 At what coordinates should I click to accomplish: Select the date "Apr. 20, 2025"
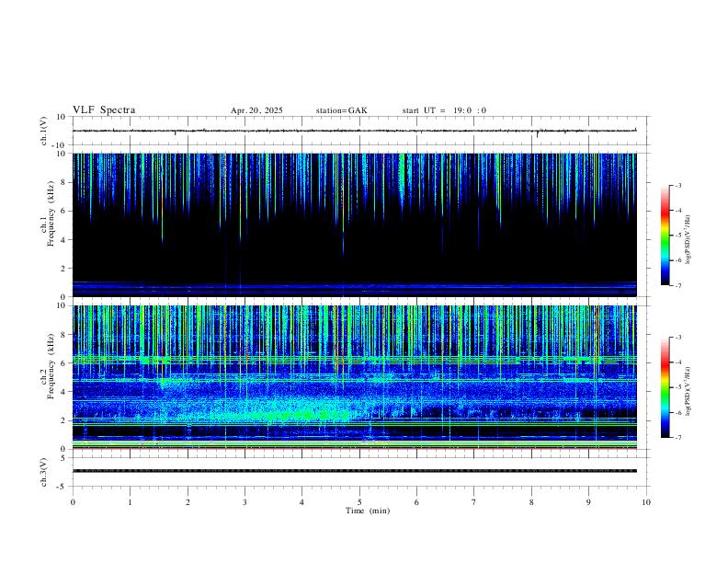tap(256, 110)
